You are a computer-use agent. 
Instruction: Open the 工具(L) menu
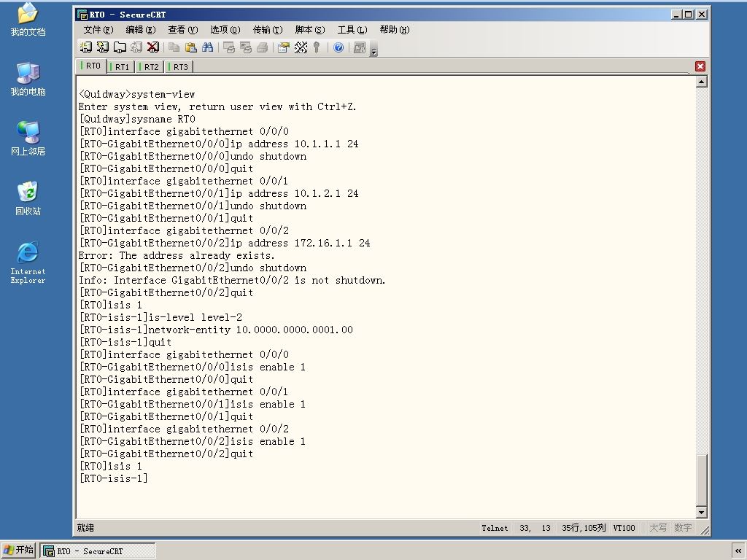click(352, 29)
